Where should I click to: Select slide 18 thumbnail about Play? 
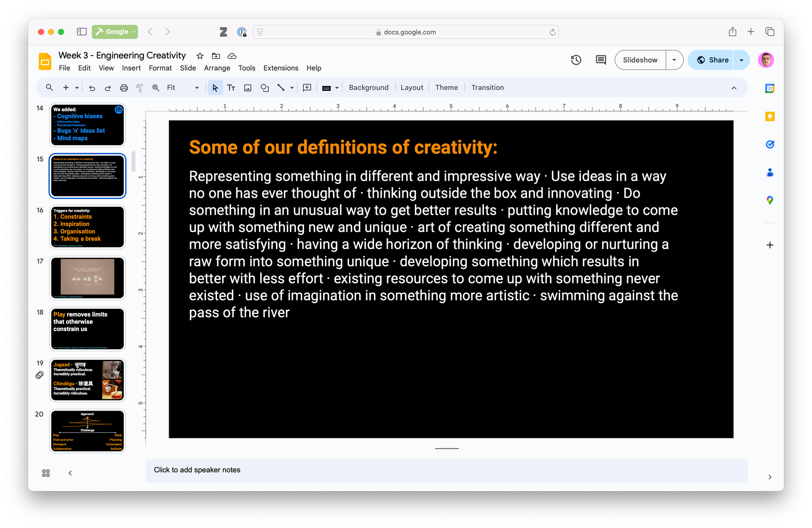[x=87, y=329]
